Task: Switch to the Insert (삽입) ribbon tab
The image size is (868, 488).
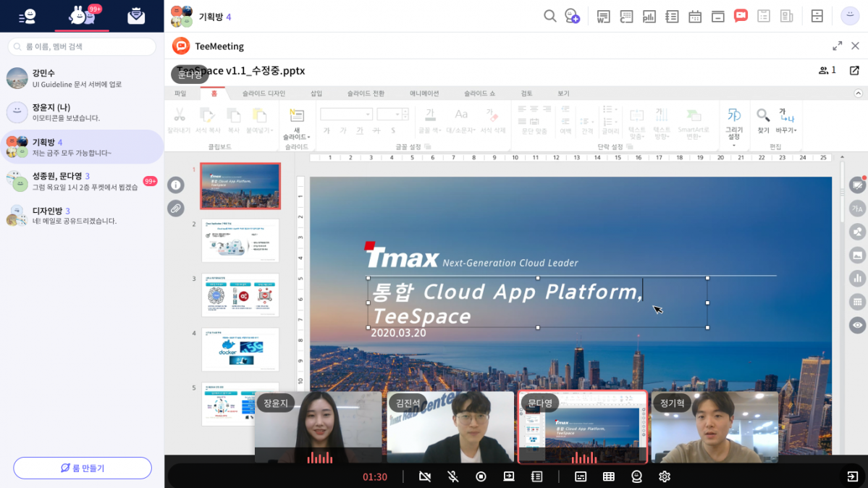Action: 316,93
